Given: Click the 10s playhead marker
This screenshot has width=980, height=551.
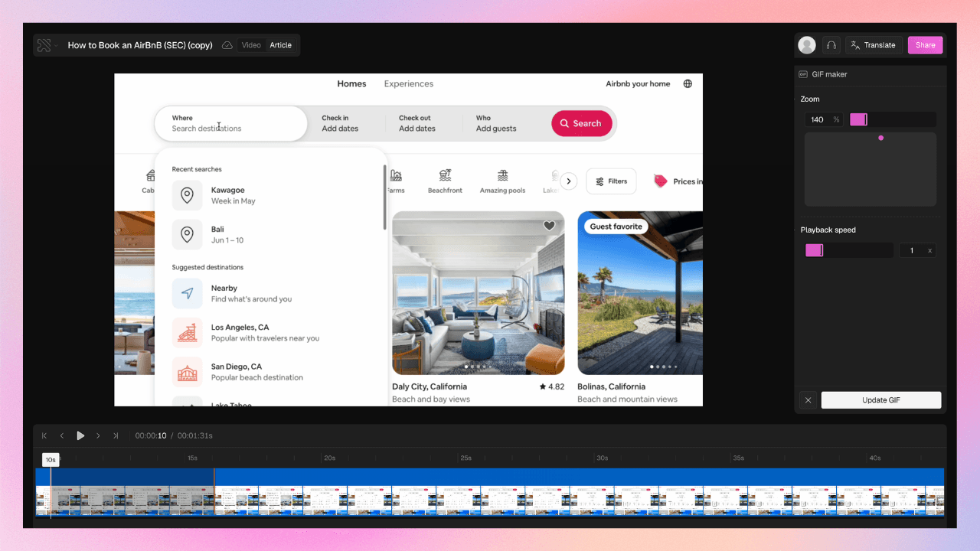Looking at the screenshot, I should coord(51,460).
